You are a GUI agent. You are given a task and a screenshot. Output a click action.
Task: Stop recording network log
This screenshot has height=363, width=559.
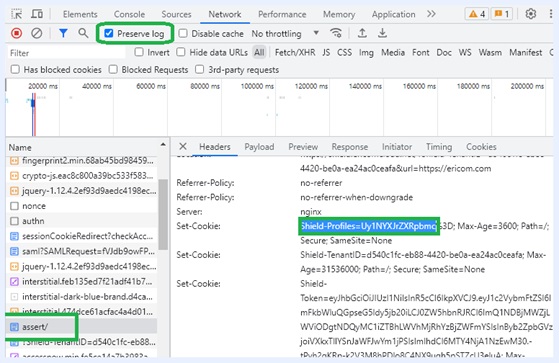16,34
